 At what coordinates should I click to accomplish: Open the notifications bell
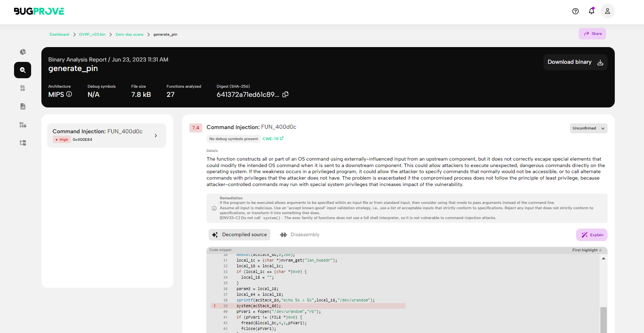coord(592,11)
